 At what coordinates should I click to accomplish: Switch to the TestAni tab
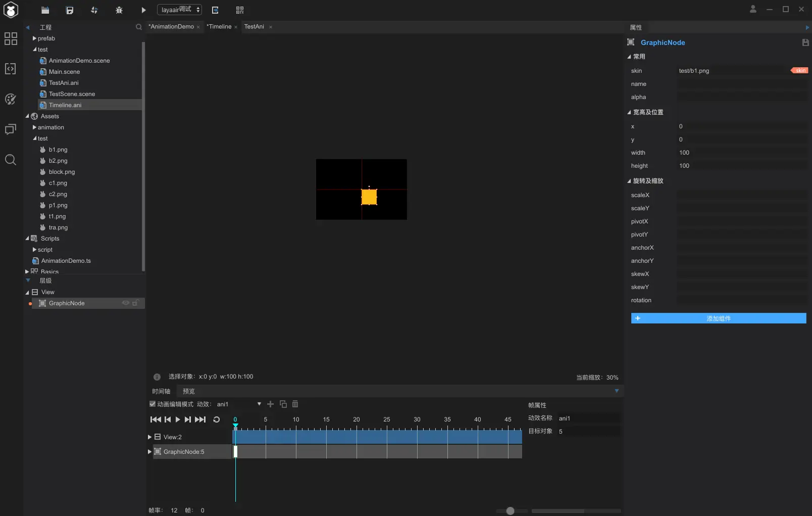coord(254,27)
